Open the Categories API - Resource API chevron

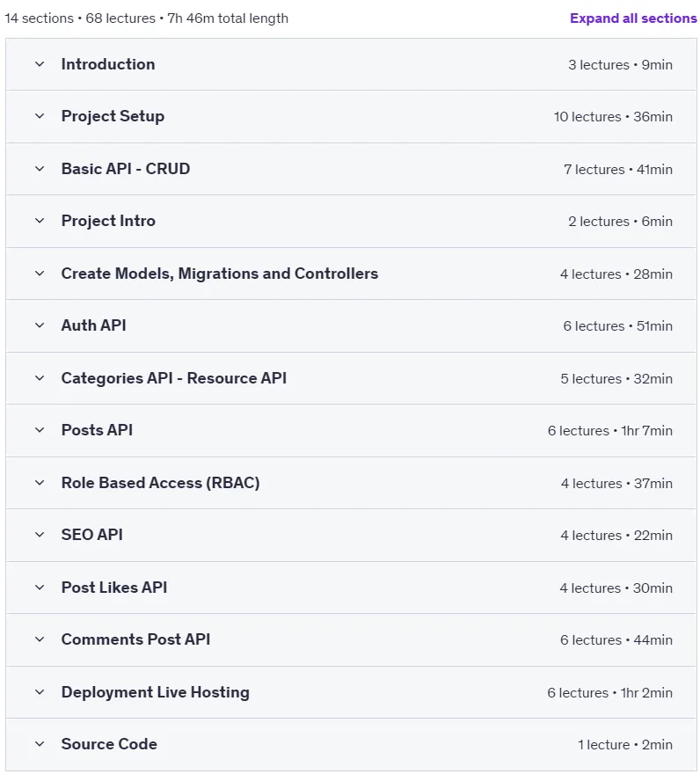(40, 378)
